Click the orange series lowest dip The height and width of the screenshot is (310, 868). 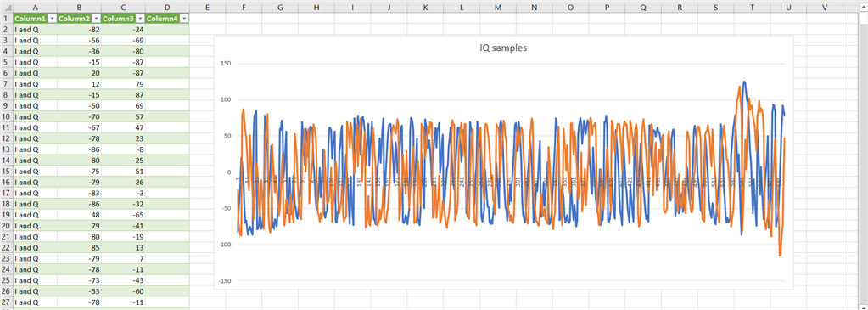[x=780, y=255]
